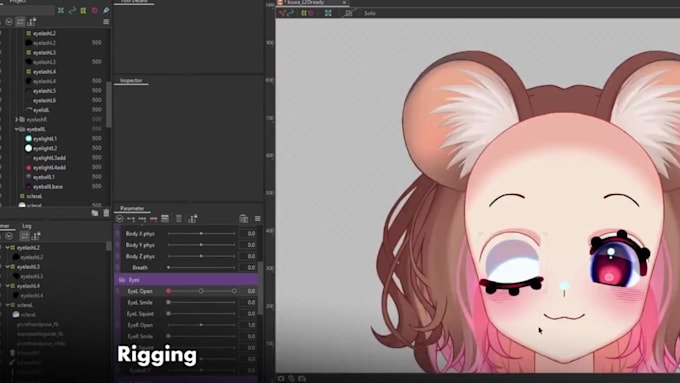Select the eyelashL5 layer
Image resolution: width=680 pixels, height=383 pixels.
coord(44,91)
